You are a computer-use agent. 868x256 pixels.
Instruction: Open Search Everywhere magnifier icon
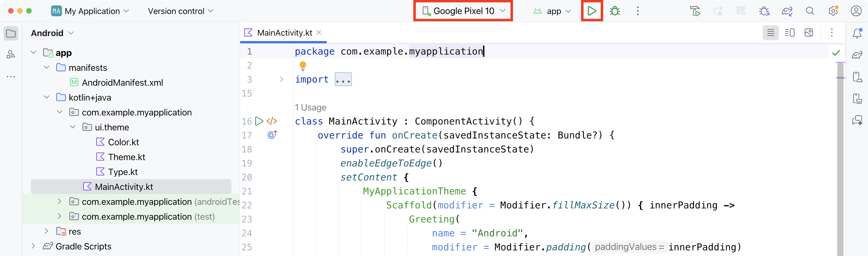[x=810, y=11]
